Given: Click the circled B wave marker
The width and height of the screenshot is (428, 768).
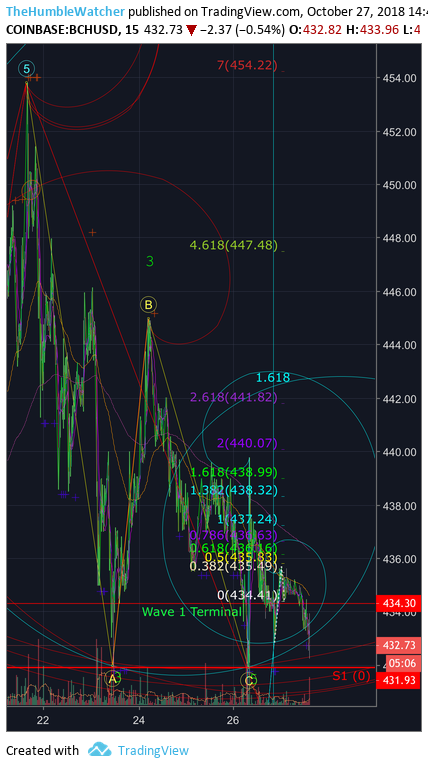Looking at the screenshot, I should click(x=148, y=305).
